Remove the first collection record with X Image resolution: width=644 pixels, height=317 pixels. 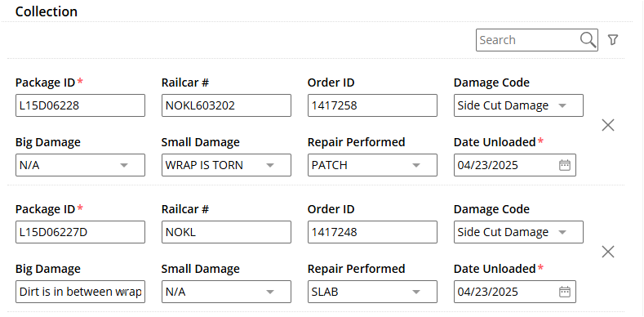click(x=608, y=125)
